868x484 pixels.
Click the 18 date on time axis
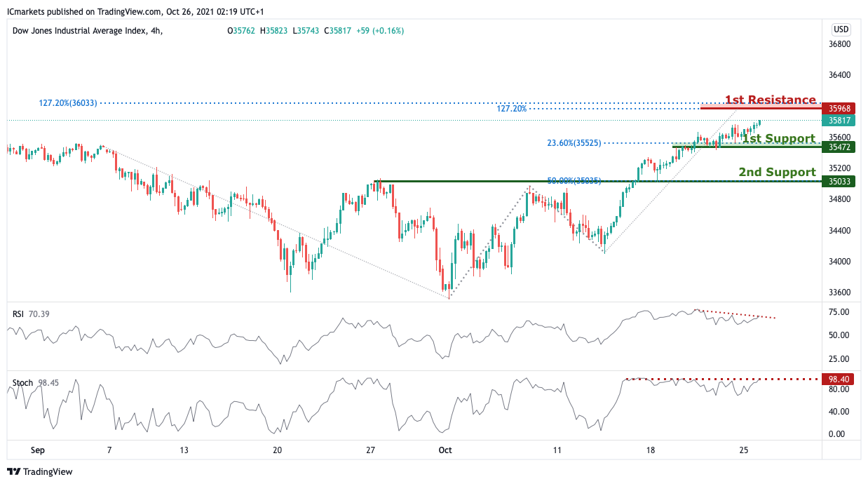click(x=651, y=449)
